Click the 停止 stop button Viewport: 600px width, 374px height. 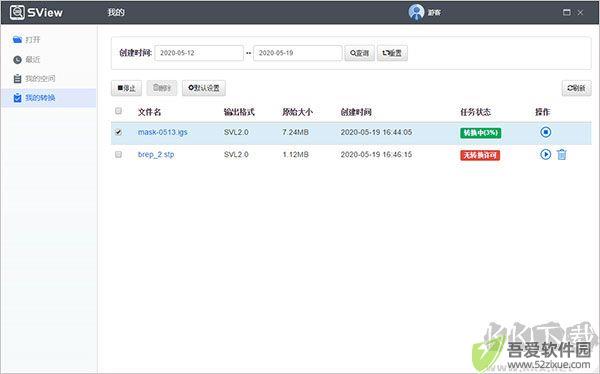click(126, 88)
